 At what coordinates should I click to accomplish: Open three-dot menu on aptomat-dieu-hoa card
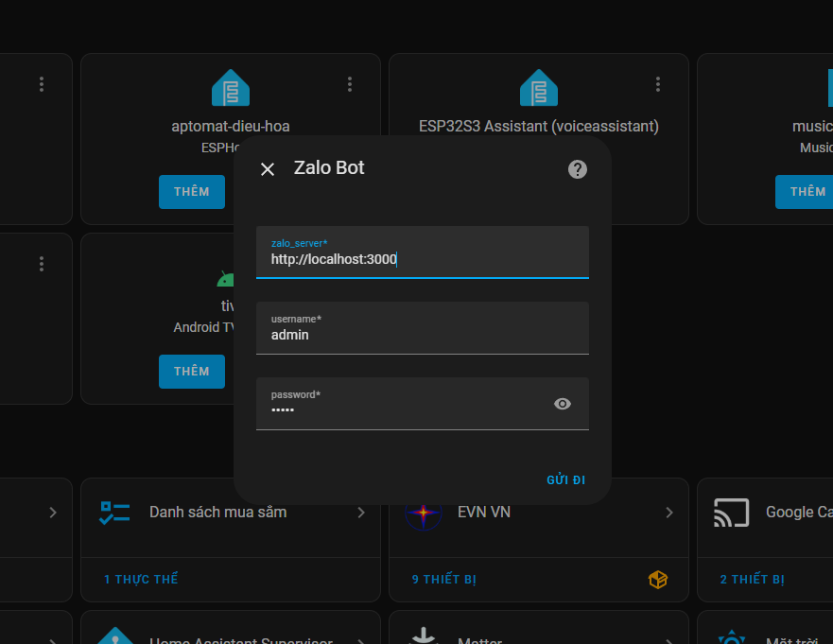350,84
